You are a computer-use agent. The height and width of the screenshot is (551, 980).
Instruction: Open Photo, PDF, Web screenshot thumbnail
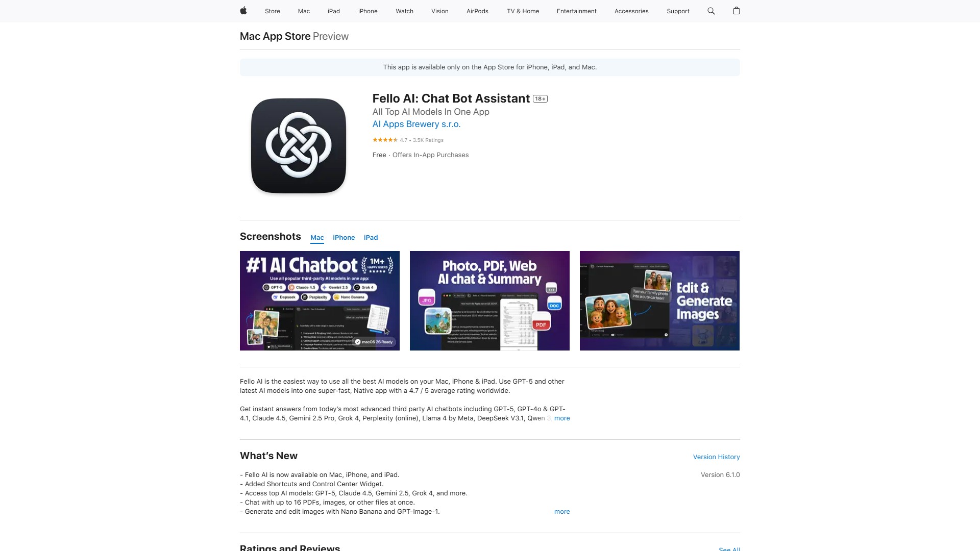pyautogui.click(x=489, y=300)
